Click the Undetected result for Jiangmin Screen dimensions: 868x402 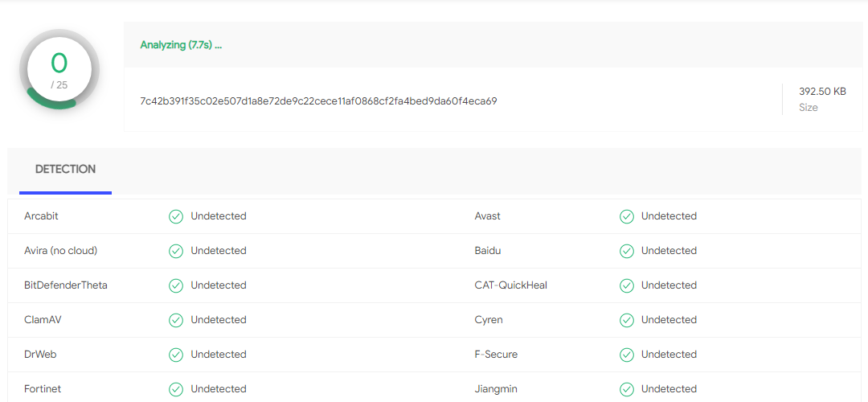click(669, 388)
